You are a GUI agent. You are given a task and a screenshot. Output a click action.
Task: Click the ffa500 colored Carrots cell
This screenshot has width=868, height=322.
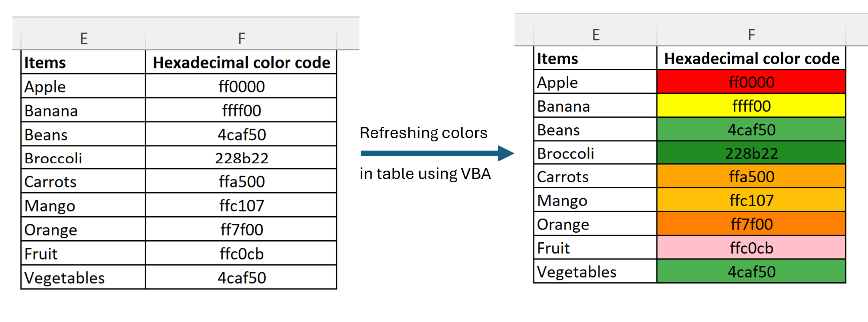[751, 177]
